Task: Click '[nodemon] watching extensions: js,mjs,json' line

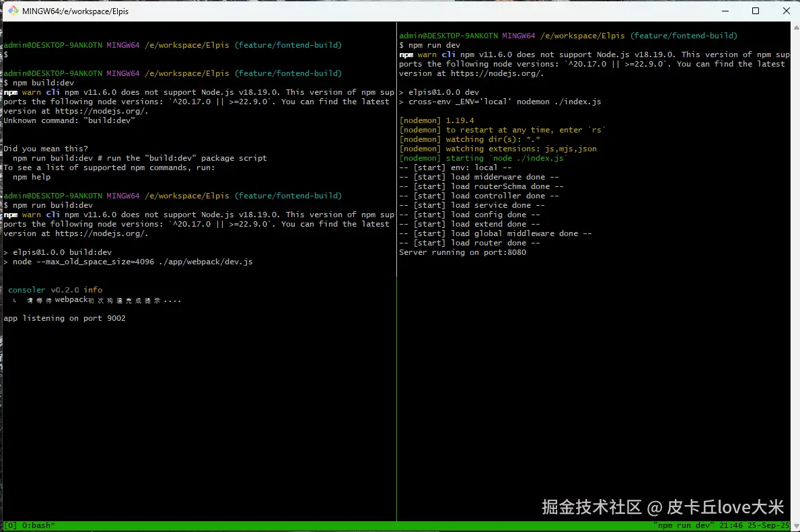Action: pyautogui.click(x=498, y=149)
